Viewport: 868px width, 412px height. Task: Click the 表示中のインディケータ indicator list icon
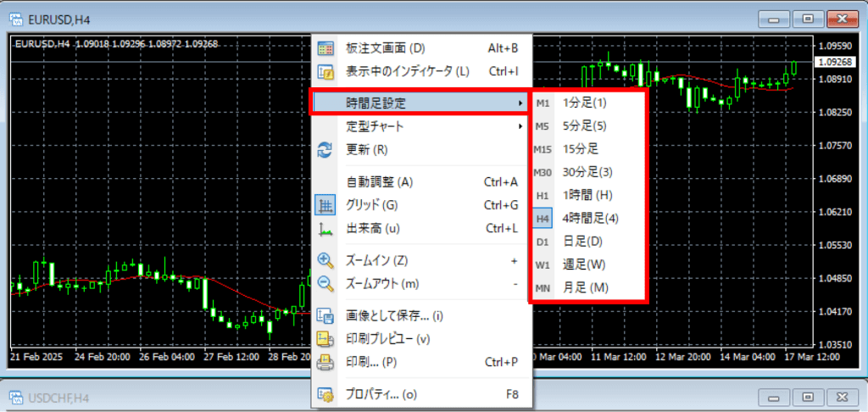(x=325, y=71)
